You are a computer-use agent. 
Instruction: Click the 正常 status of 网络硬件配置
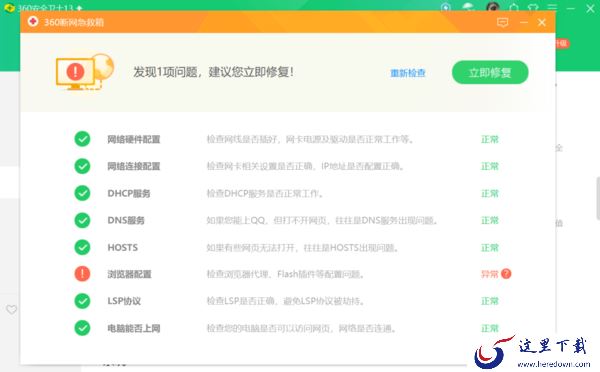point(490,139)
